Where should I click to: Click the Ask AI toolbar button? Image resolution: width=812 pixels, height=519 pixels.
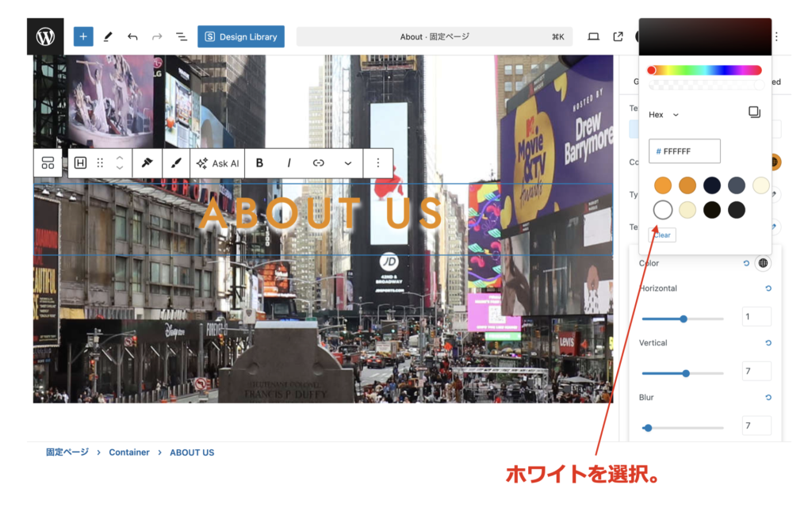(x=217, y=163)
